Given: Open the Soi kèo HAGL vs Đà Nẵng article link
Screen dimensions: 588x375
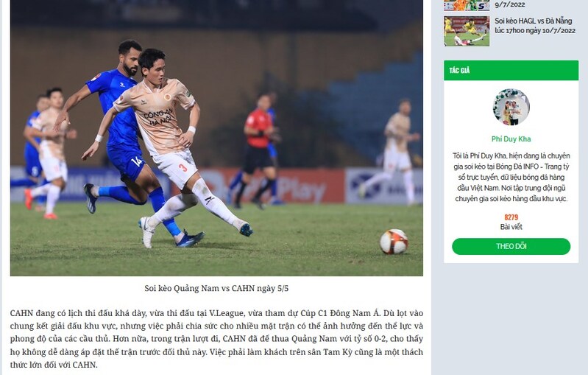Looking at the screenshot, I should click(535, 26).
